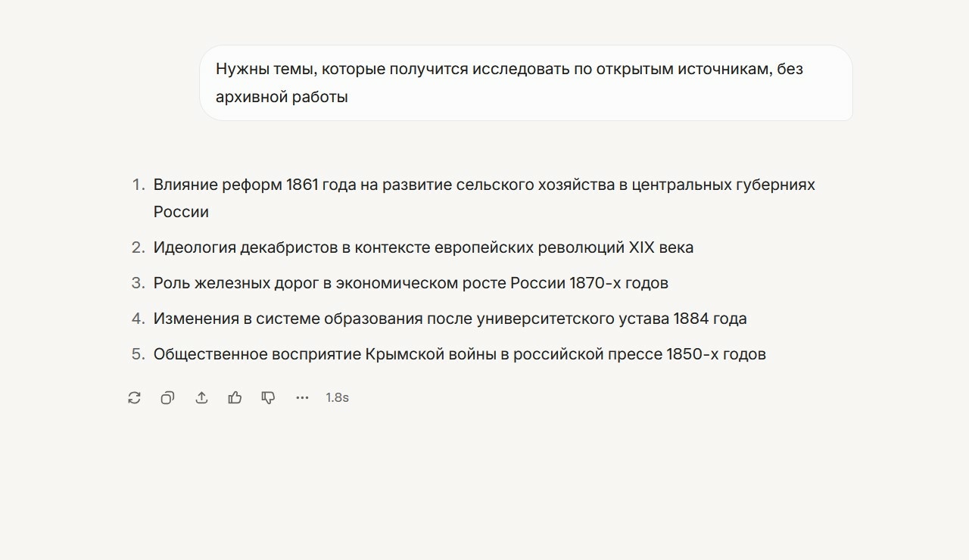Open the ellipsis more-actions menu

coord(302,397)
